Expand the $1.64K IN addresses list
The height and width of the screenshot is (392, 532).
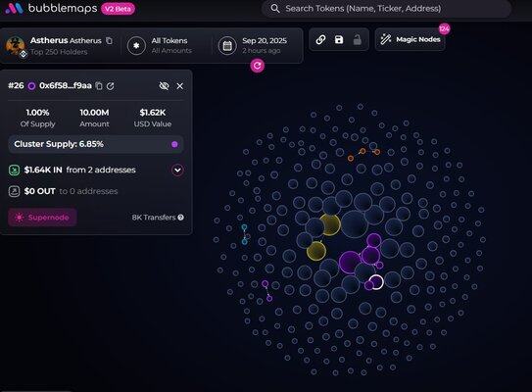177,170
